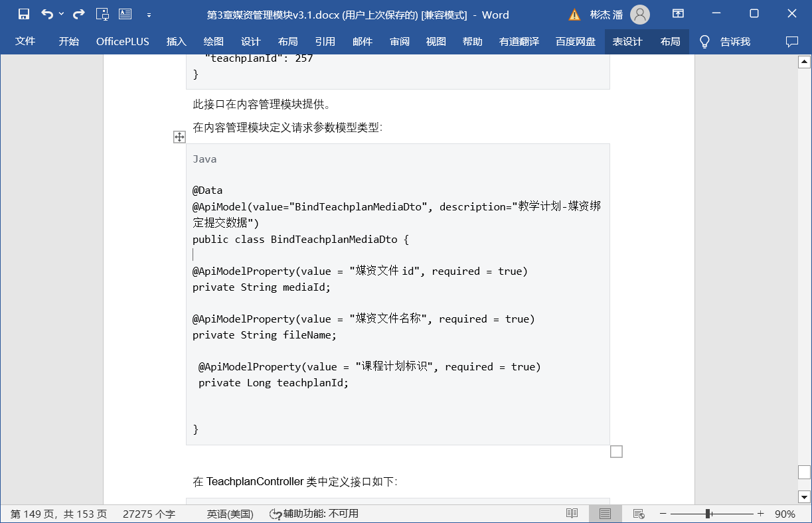Click the @Data annotation line

(208, 190)
